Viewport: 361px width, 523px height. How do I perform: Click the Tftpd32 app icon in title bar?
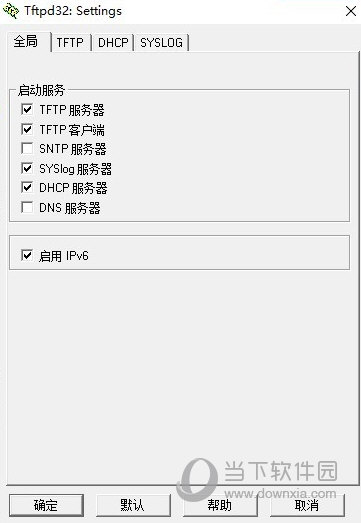click(x=11, y=11)
